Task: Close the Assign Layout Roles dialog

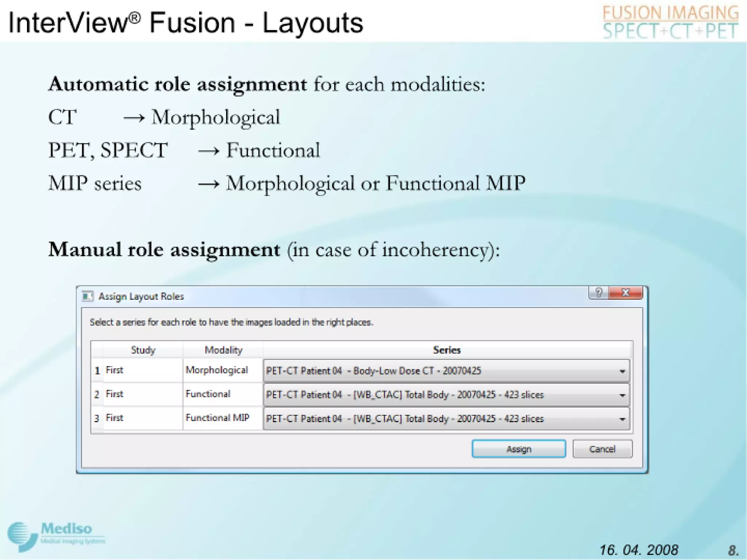Action: pos(626,292)
